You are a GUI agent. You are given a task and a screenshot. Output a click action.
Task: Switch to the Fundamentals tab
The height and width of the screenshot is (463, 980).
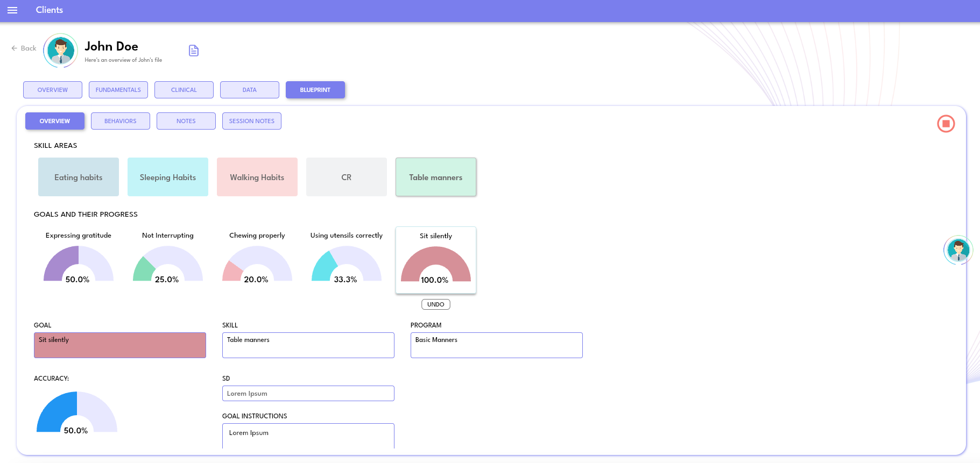118,90
